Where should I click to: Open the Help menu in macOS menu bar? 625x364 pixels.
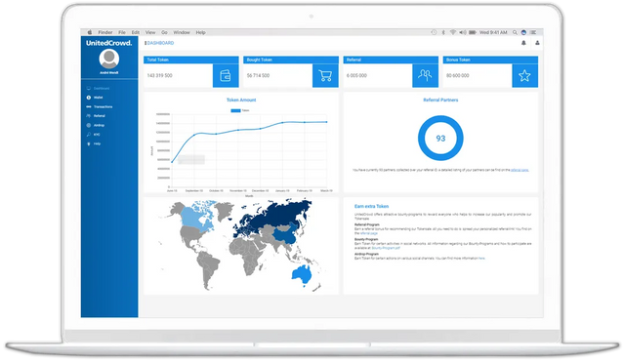200,32
